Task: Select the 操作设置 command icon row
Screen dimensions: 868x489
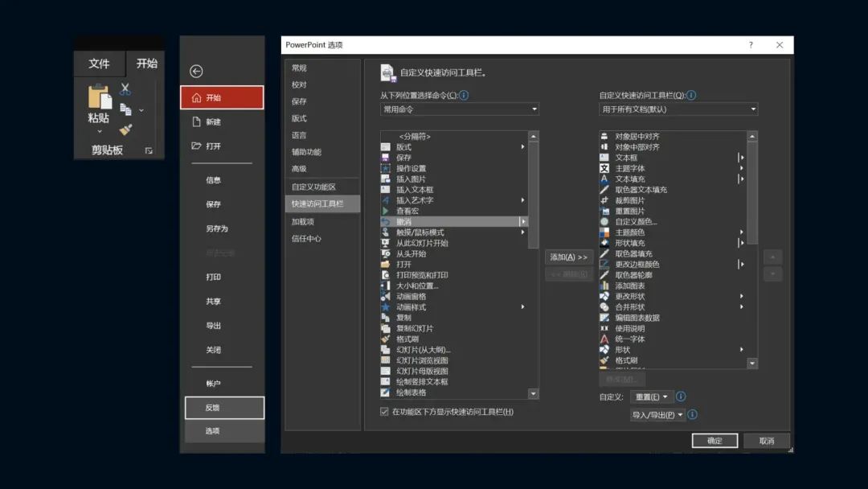Action: [454, 168]
